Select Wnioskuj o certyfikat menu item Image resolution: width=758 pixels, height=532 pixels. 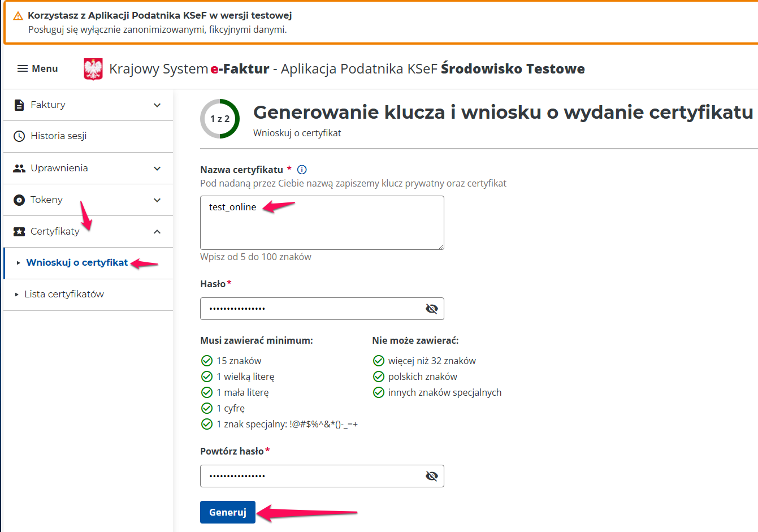(x=77, y=263)
